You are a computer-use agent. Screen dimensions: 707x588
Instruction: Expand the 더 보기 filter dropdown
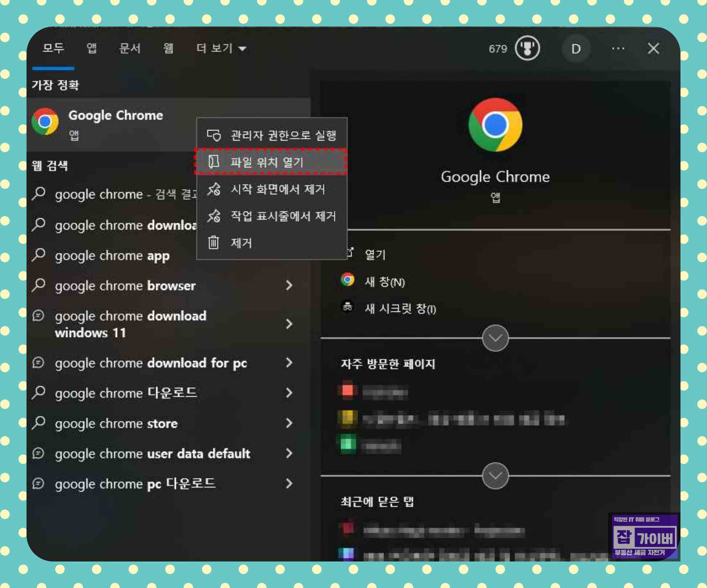coord(221,48)
